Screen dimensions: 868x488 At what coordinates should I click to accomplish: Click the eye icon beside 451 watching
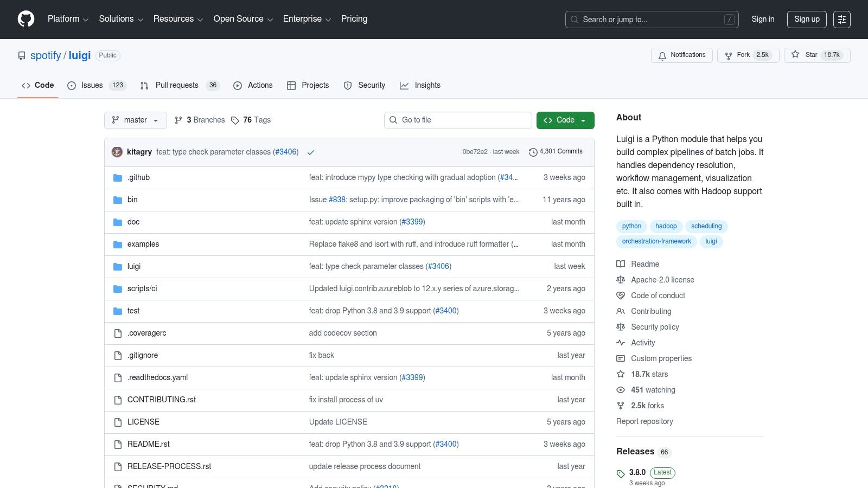[x=621, y=390]
